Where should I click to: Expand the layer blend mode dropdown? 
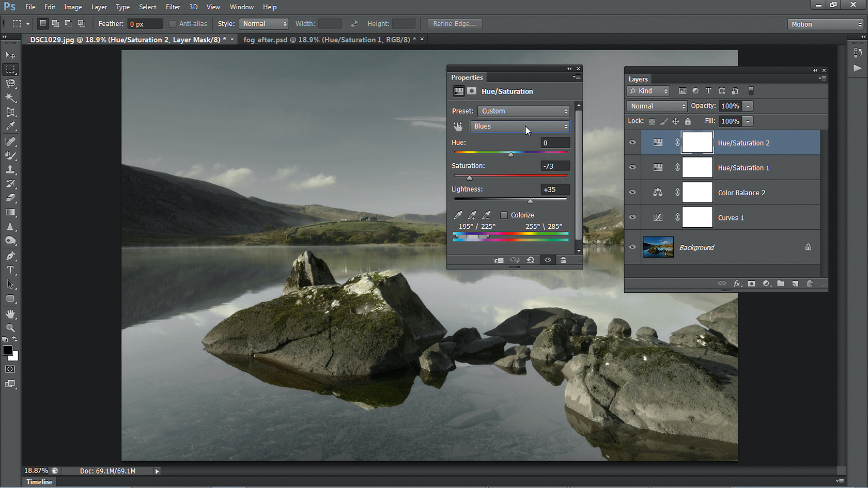point(657,106)
